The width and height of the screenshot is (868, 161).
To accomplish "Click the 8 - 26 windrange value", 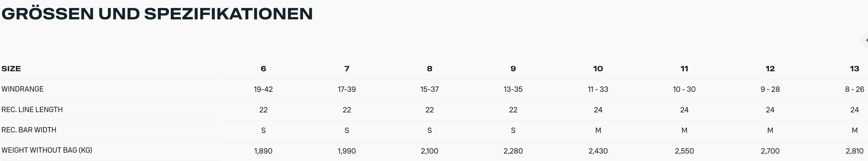I will tap(855, 89).
